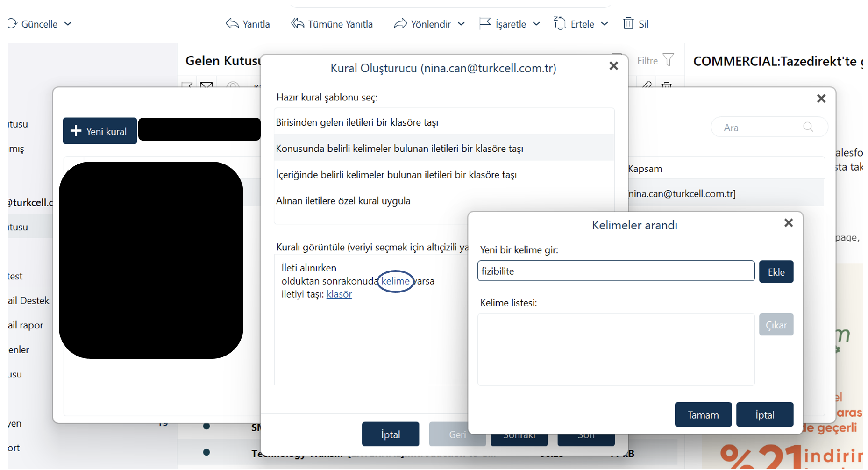The width and height of the screenshot is (868, 470).
Task: Click Tamam in Kelimeler arandı dialog
Action: (703, 414)
